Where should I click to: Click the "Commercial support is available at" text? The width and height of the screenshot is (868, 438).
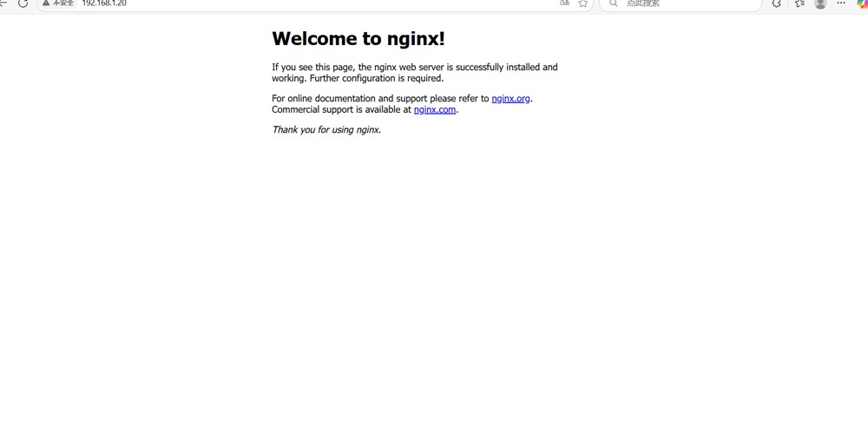coord(341,110)
